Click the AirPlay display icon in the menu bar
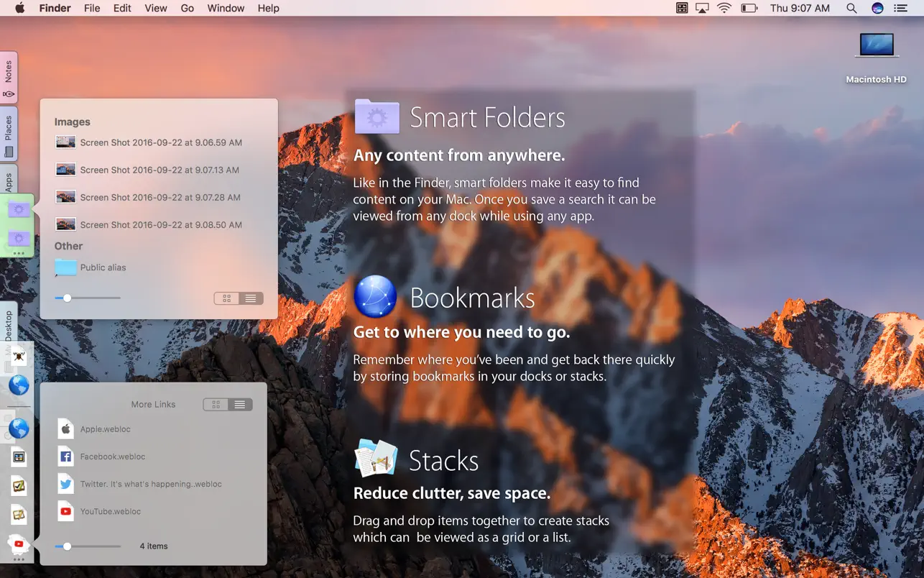This screenshot has height=578, width=924. coord(703,8)
